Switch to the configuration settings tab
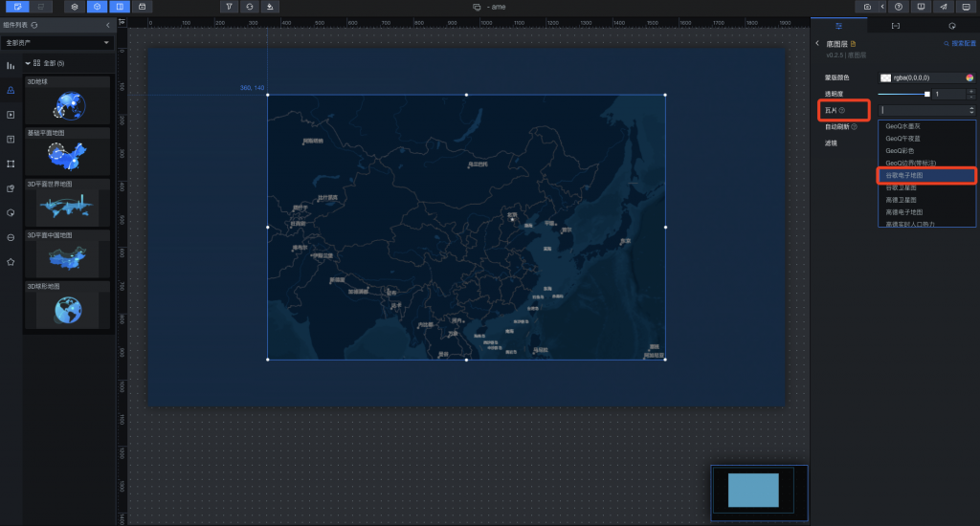This screenshot has width=980, height=526. pyautogui.click(x=838, y=26)
